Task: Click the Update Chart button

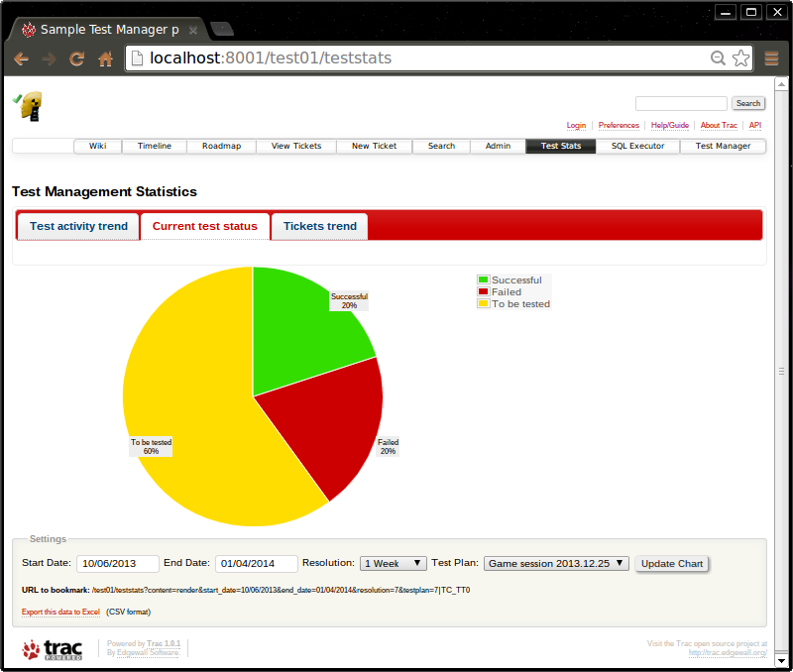Action: tap(671, 563)
